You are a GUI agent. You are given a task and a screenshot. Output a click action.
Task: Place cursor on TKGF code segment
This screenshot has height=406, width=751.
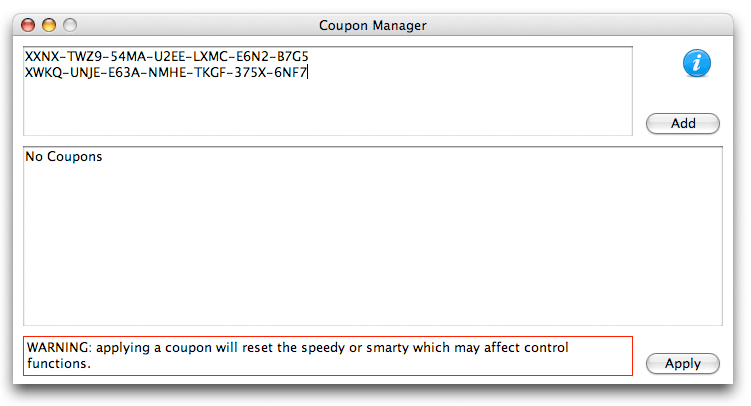coord(210,73)
